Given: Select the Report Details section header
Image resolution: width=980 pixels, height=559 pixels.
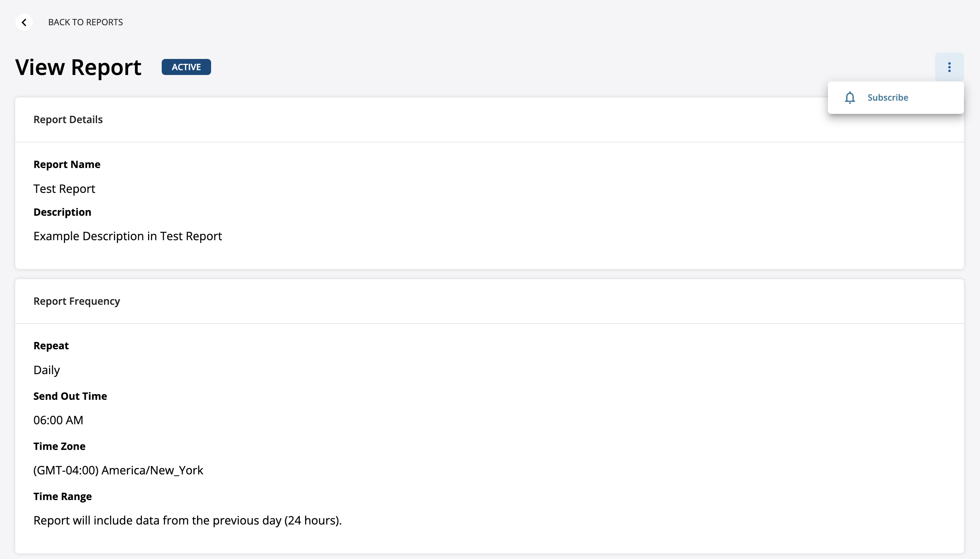Looking at the screenshot, I should [68, 119].
